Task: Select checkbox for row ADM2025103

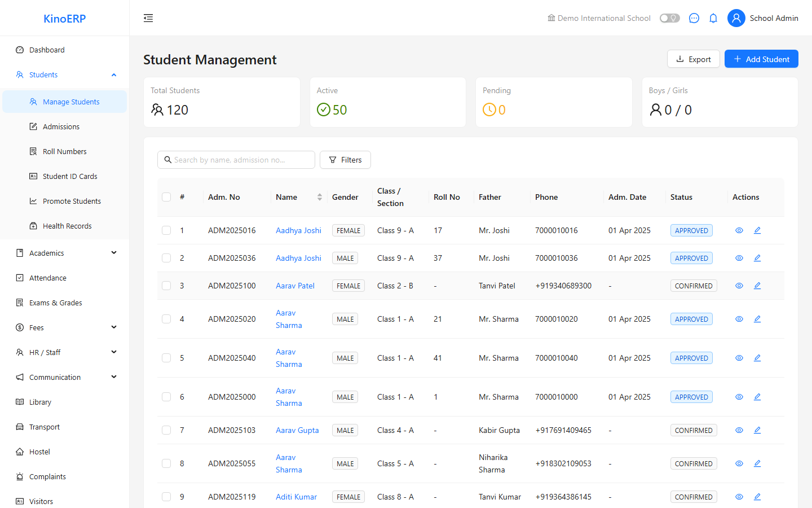Action: pos(166,430)
